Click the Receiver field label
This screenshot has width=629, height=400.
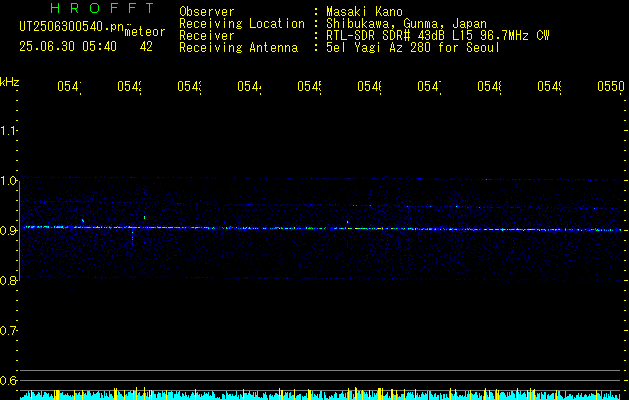pos(207,36)
